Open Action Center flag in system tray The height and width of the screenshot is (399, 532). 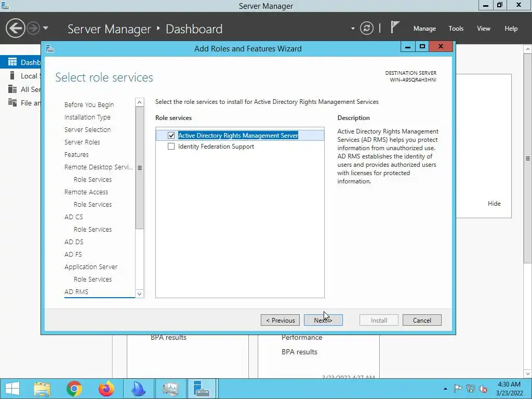click(x=458, y=389)
